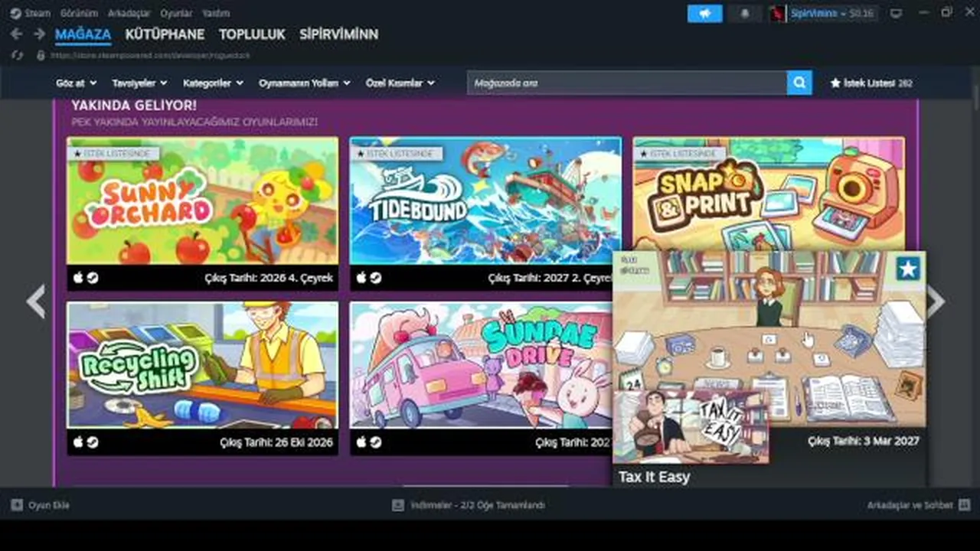Toggle the wishlist star on Tax It Easy popup
This screenshot has height=551, width=980.
pyautogui.click(x=908, y=269)
